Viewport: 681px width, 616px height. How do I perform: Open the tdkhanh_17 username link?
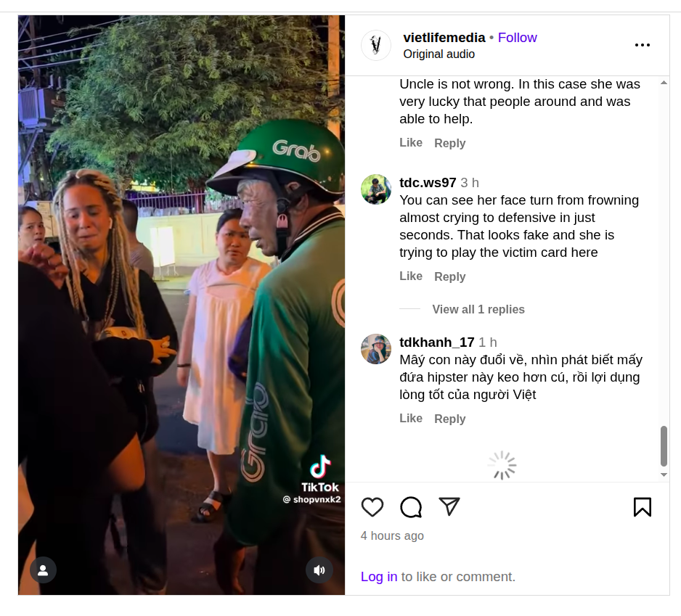pos(437,342)
